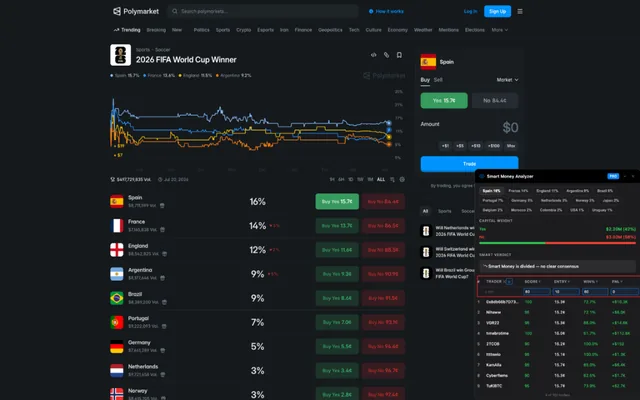Click the SCORE minimum filter field
The height and width of the screenshot is (400, 640).
(x=537, y=291)
